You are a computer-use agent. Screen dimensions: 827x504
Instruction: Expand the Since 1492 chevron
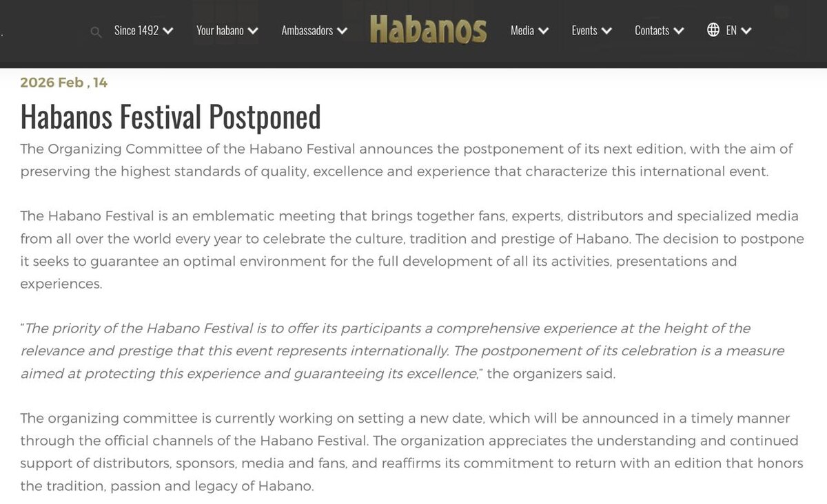click(167, 30)
